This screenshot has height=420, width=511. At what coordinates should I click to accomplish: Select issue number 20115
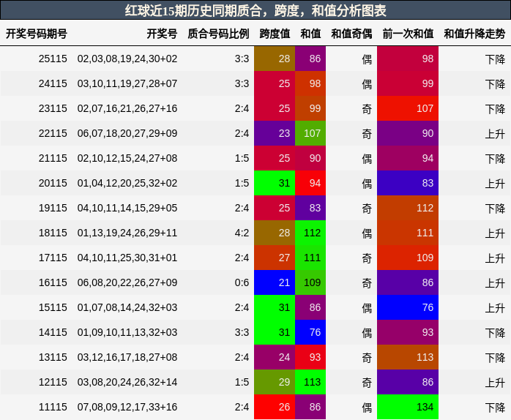(x=53, y=183)
